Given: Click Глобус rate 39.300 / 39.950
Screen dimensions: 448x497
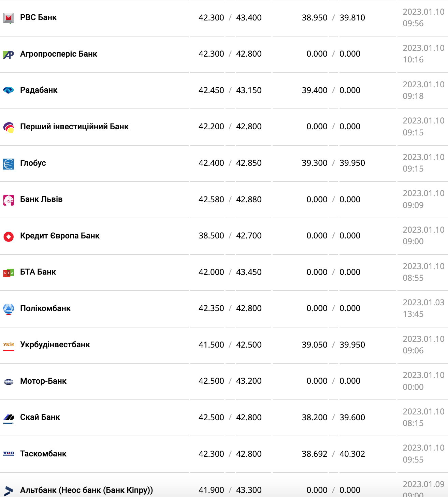Looking at the screenshot, I should click(333, 163).
